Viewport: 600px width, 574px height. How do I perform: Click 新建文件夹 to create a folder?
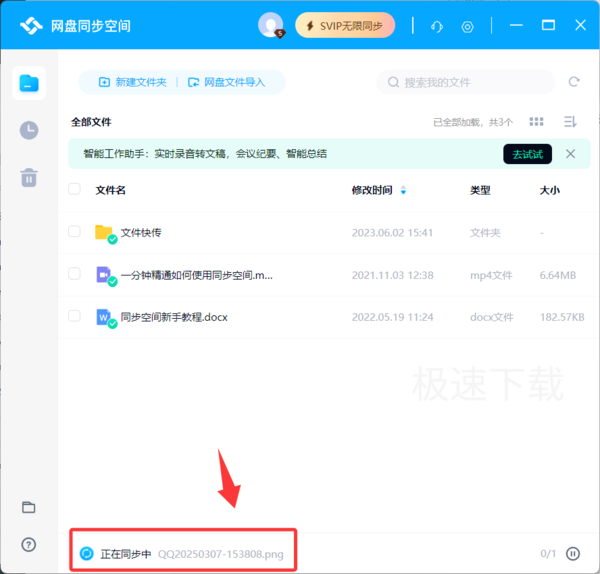point(132,82)
